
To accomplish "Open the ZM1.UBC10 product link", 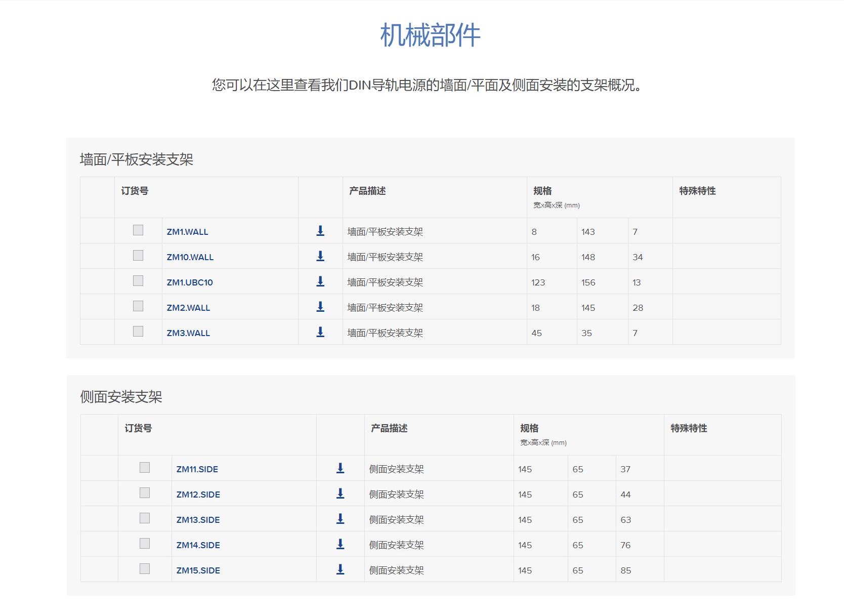I will coord(190,282).
